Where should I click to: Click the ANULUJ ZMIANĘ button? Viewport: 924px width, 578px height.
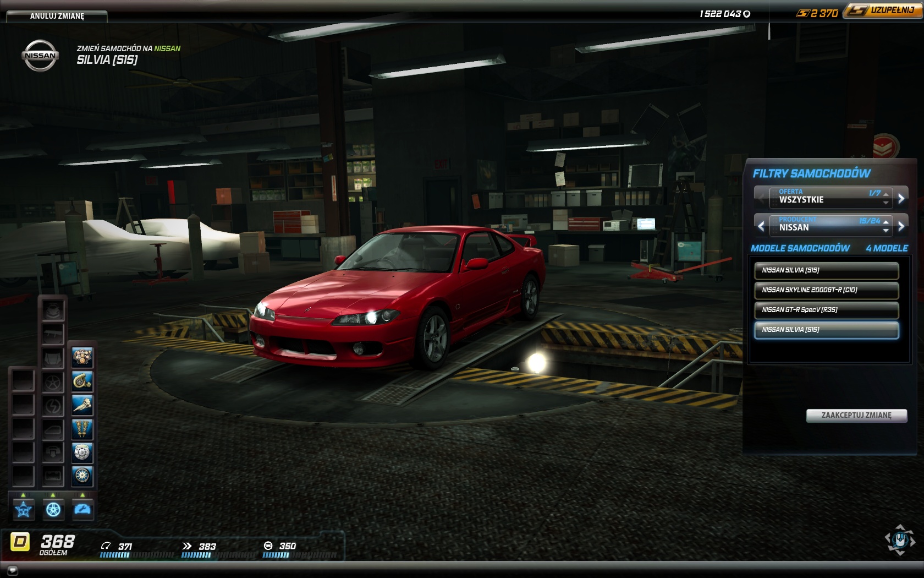point(57,16)
